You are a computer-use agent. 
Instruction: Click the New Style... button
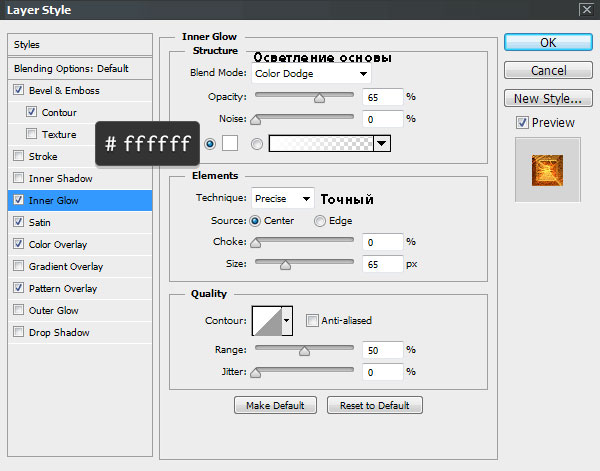pos(548,98)
